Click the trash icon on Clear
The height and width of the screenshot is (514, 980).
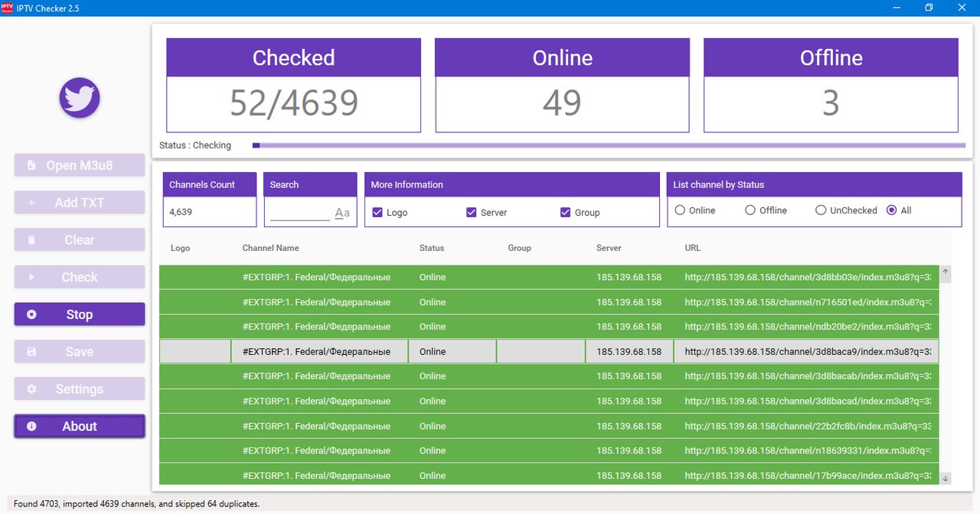pyautogui.click(x=31, y=240)
